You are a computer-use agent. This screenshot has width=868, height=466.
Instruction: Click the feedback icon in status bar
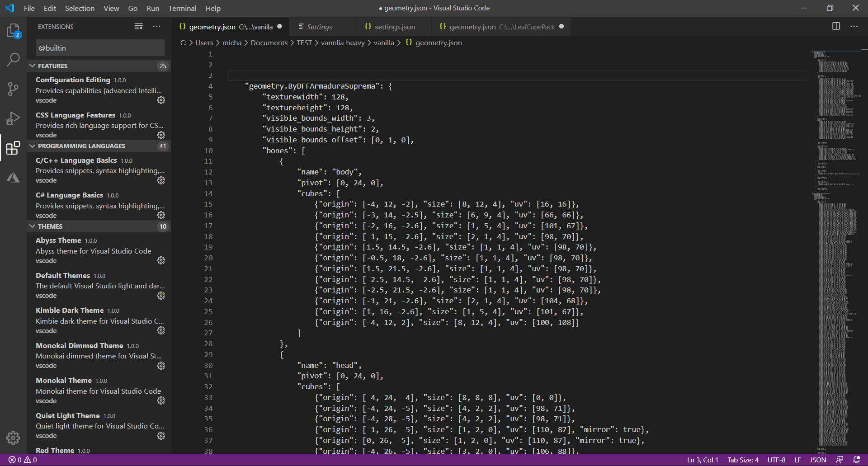coord(840,460)
